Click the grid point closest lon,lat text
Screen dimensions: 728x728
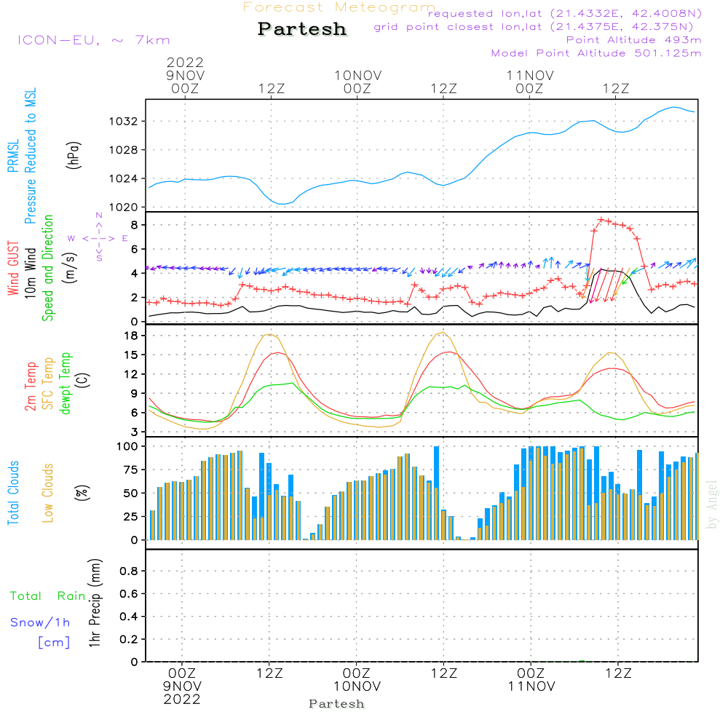(534, 27)
